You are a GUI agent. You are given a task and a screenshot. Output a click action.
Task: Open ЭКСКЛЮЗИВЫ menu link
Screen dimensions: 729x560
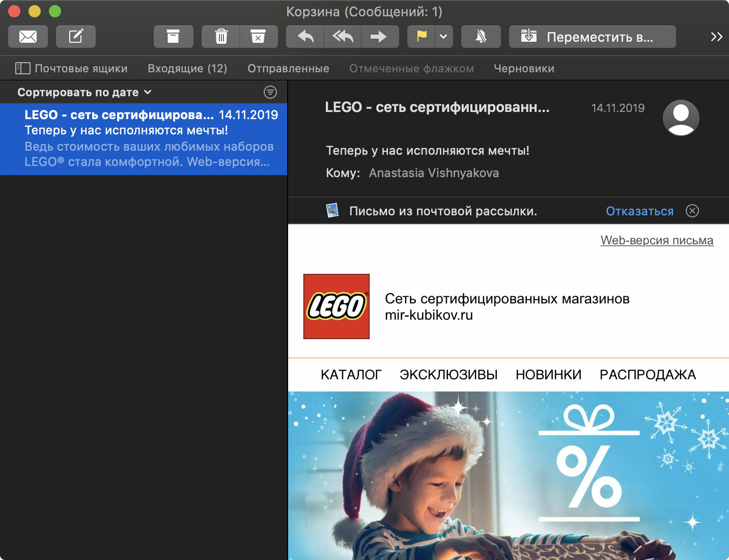448,375
